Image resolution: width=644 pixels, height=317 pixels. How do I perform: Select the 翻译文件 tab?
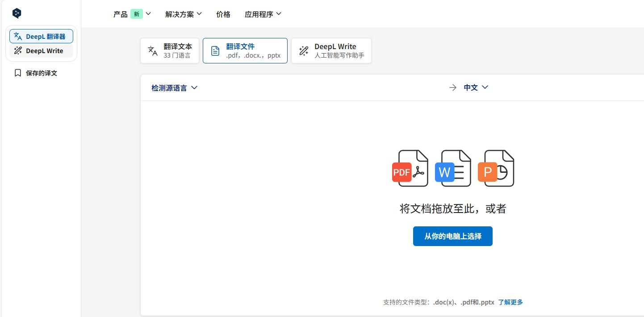tap(245, 51)
